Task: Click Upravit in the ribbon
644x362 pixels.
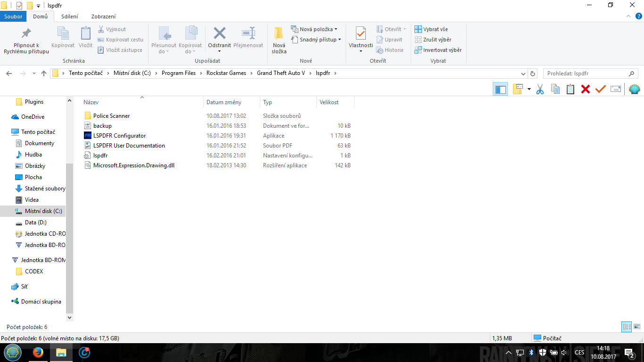Action: click(389, 40)
